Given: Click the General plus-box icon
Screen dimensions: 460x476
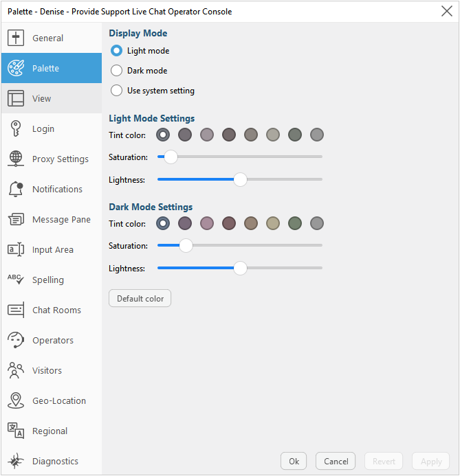Looking at the screenshot, I should point(16,38).
